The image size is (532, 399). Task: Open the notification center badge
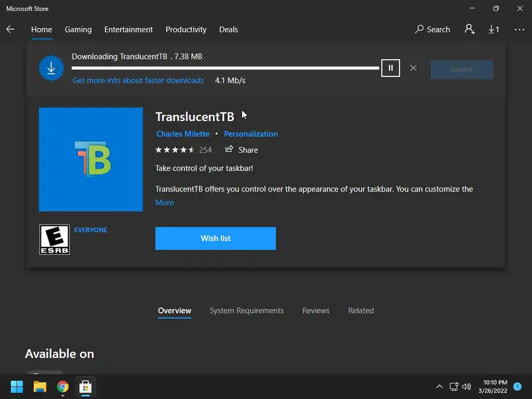pyautogui.click(x=517, y=387)
